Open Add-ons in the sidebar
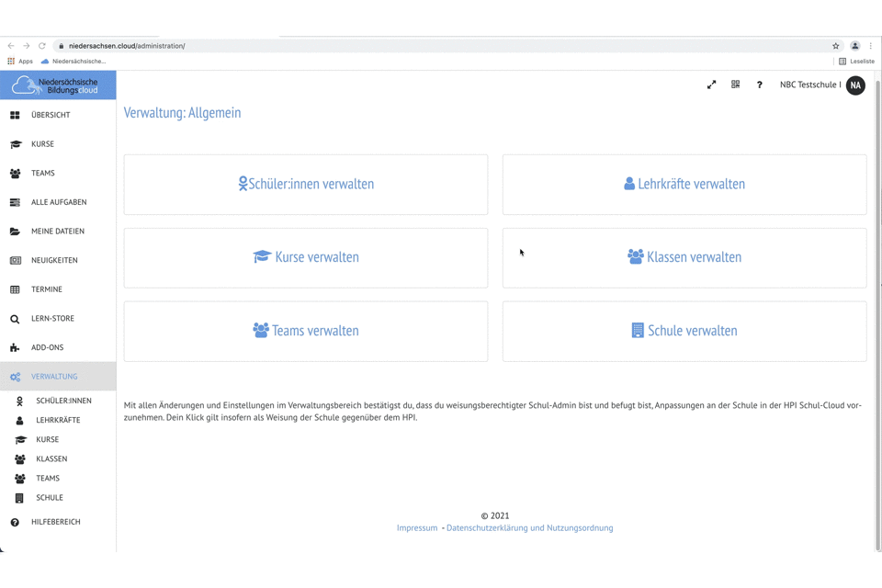Image resolution: width=882 pixels, height=588 pixels. (x=47, y=347)
